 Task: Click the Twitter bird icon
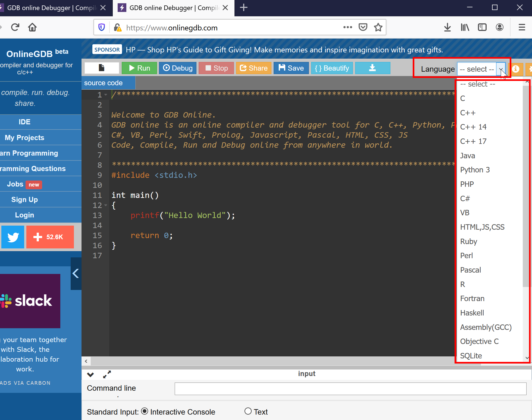[x=13, y=237]
